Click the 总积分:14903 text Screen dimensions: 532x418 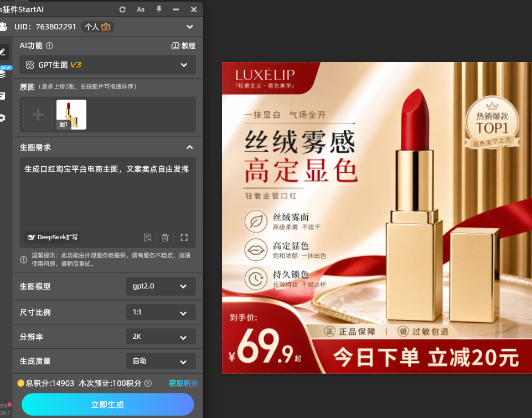point(50,383)
